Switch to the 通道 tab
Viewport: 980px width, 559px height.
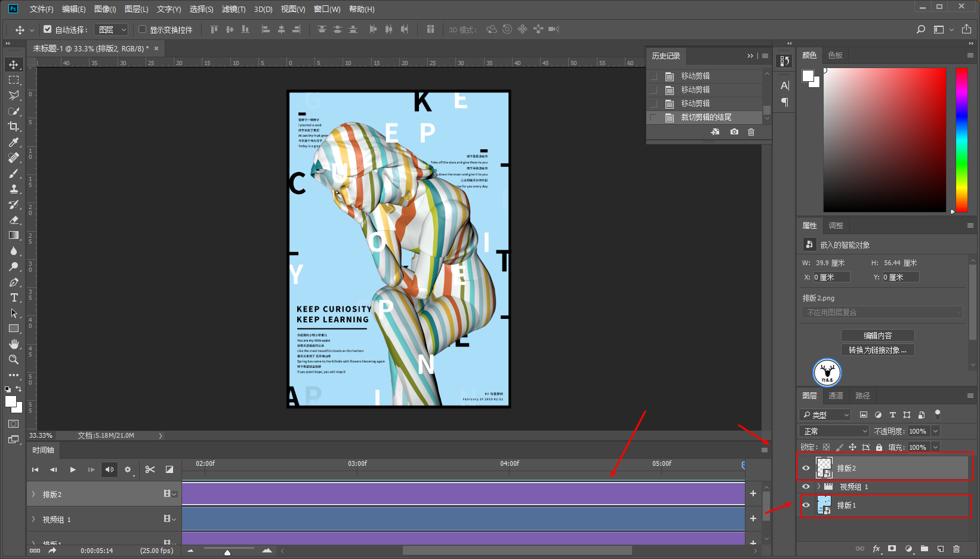(836, 395)
